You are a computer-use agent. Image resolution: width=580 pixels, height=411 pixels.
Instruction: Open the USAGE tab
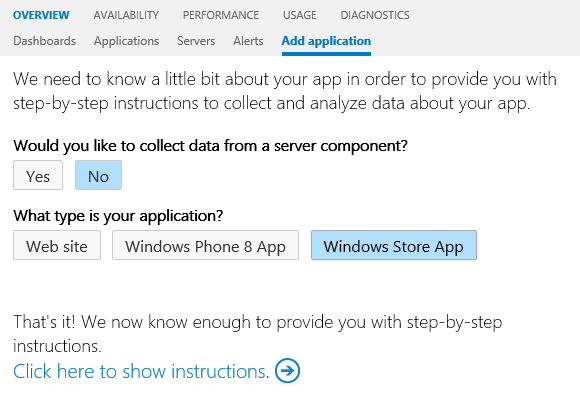(300, 15)
